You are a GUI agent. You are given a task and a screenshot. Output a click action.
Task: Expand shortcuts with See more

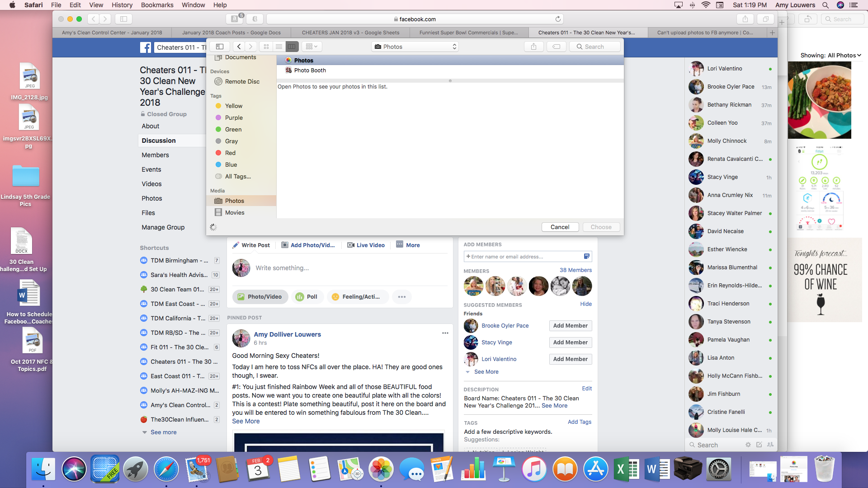(x=163, y=432)
